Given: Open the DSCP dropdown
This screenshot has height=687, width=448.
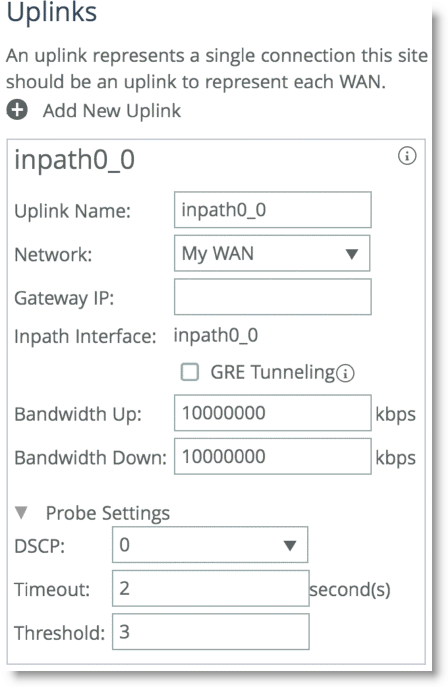Looking at the screenshot, I should click(210, 545).
